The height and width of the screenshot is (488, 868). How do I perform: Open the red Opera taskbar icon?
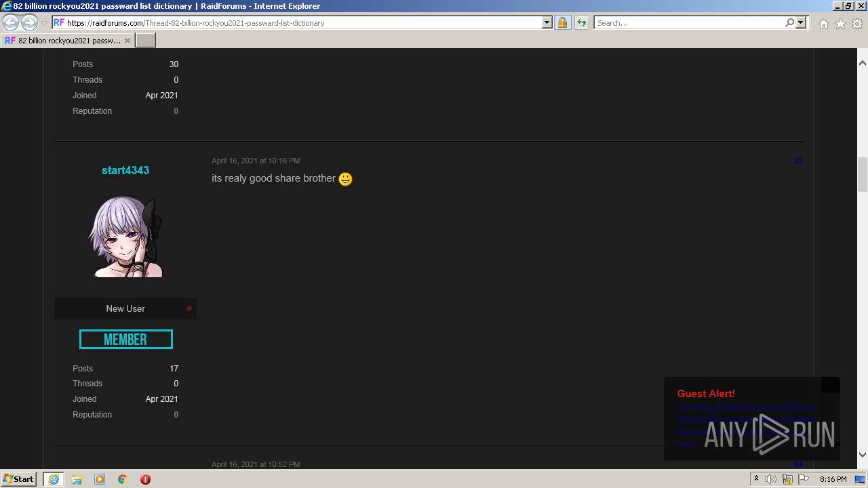point(145,479)
